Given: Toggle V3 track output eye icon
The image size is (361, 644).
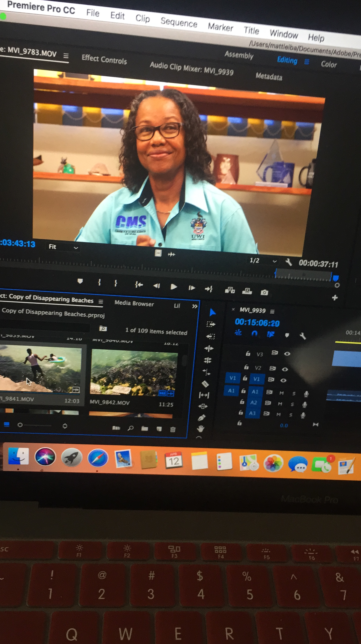Looking at the screenshot, I should point(287,353).
